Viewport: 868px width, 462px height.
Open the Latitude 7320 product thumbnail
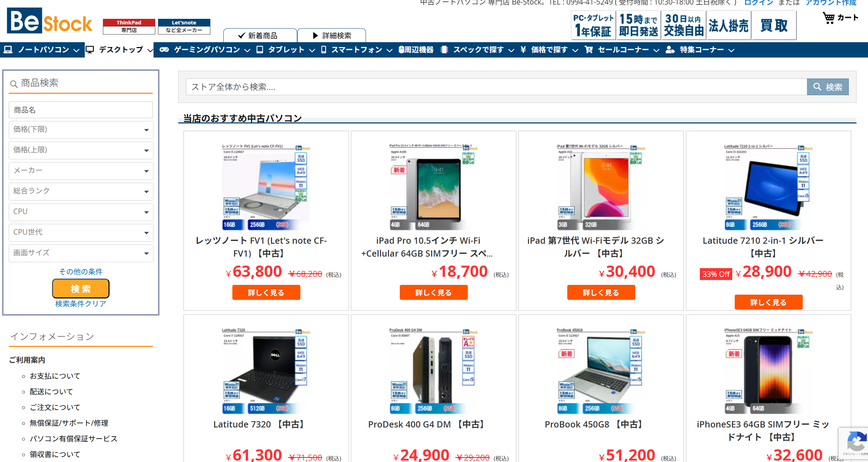[x=266, y=370]
